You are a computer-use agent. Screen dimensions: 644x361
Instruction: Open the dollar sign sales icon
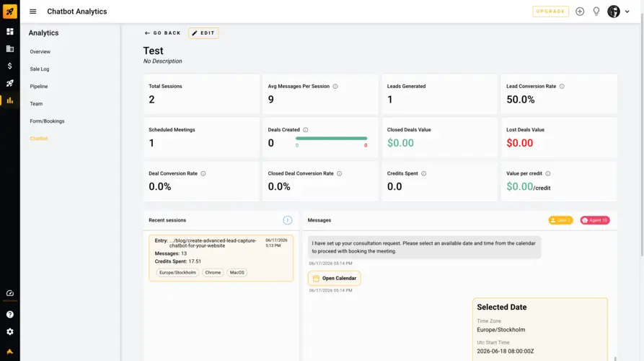coord(10,66)
